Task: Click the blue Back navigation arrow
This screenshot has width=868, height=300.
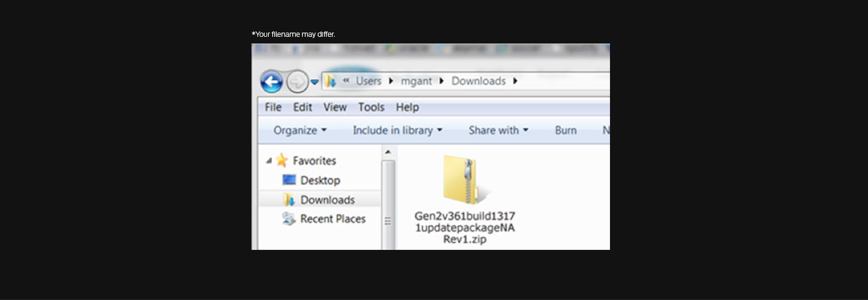Action: pos(271,81)
